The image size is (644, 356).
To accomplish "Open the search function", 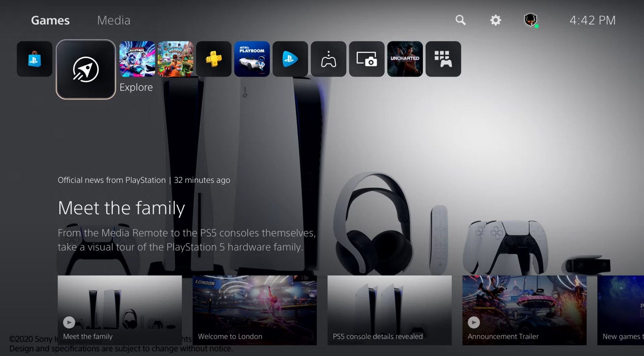I will pyautogui.click(x=460, y=20).
